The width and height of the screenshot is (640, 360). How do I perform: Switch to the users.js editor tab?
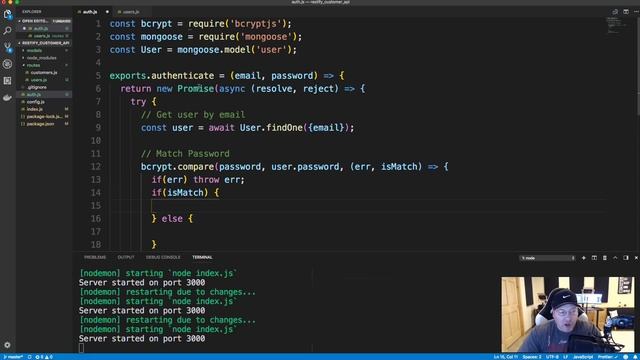(131, 12)
